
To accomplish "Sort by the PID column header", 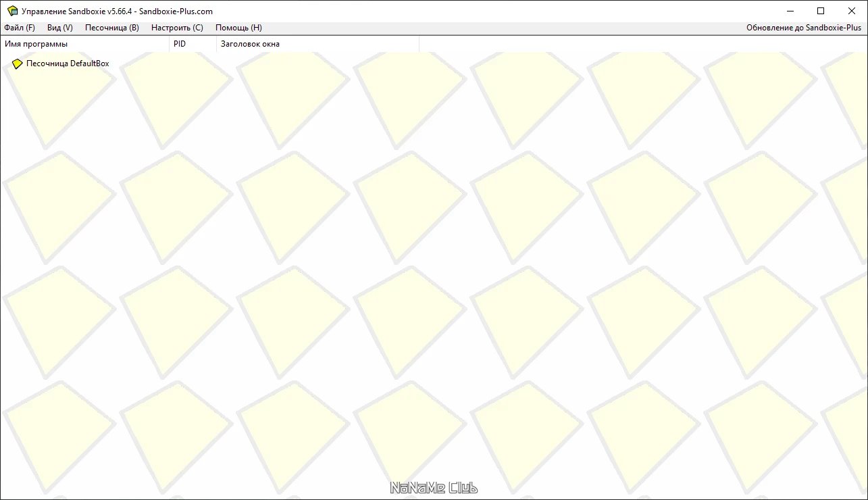I will [x=193, y=44].
